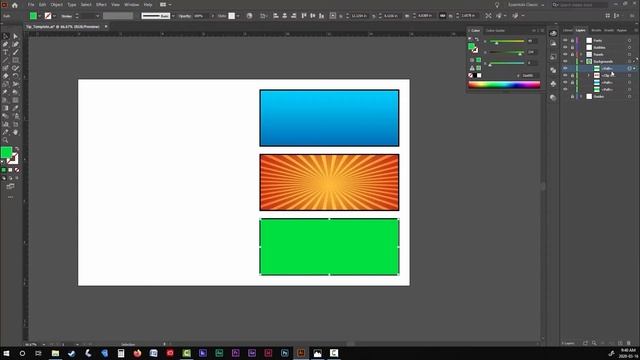Open Edit Toolbar three-dots button
Screen dimensions: 640x360
(11, 197)
